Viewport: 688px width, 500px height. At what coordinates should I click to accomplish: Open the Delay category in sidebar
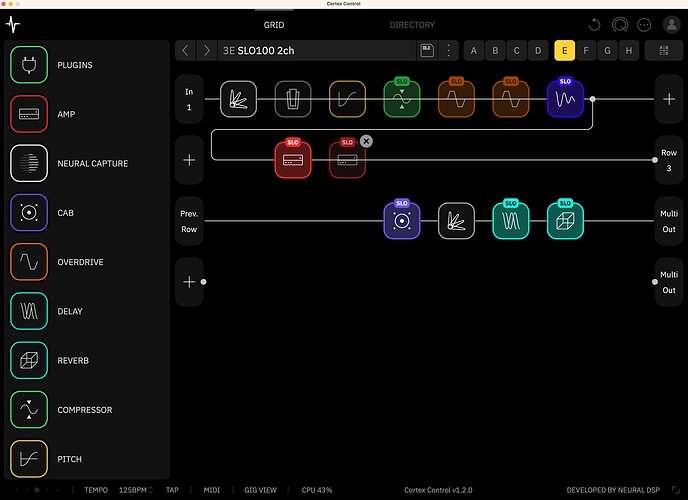coord(29,311)
